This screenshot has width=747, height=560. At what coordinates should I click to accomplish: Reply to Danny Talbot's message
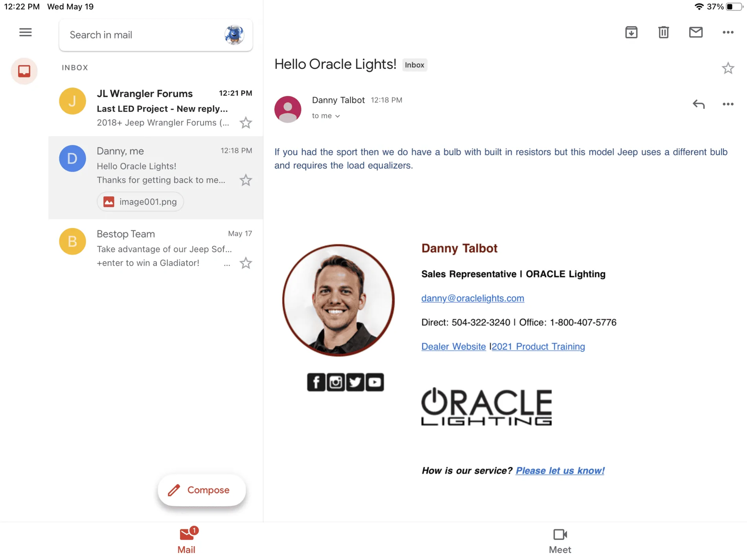[699, 104]
